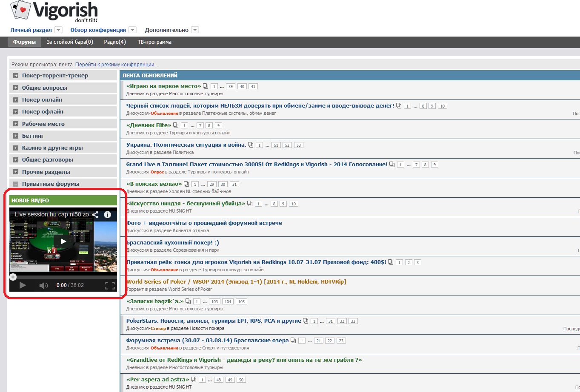Image resolution: width=580 pixels, height=392 pixels.
Task: Click the pages icon next to «Записки bagzik`a.»
Action: coord(188,301)
